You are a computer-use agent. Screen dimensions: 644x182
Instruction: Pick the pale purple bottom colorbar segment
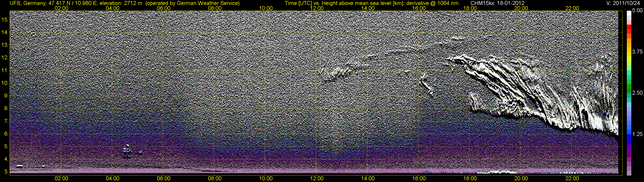click(629, 173)
